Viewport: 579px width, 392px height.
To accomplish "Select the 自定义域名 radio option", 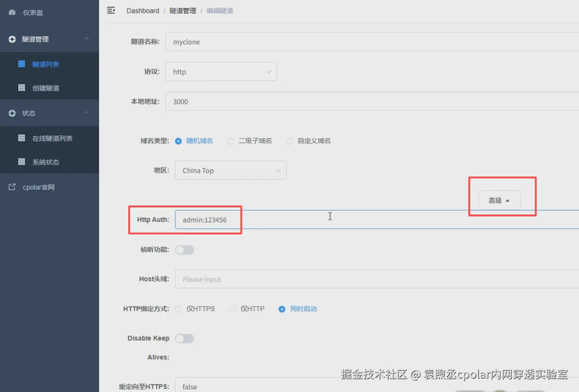I will [x=308, y=141].
